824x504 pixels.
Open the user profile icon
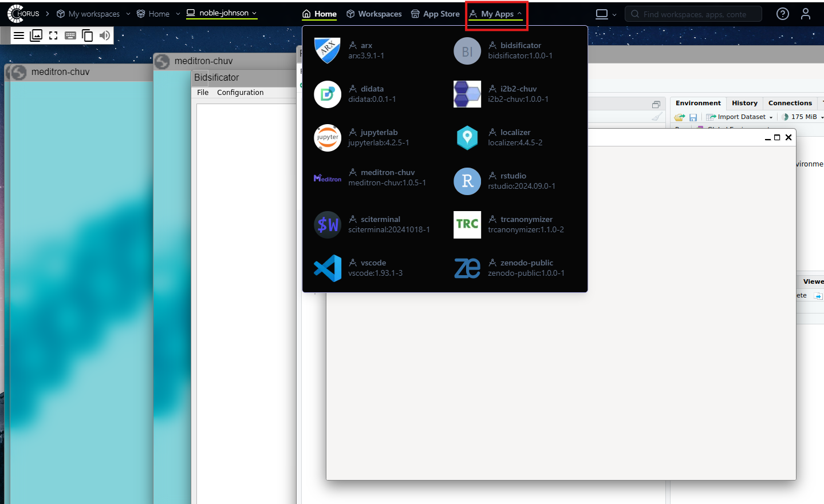(x=806, y=14)
